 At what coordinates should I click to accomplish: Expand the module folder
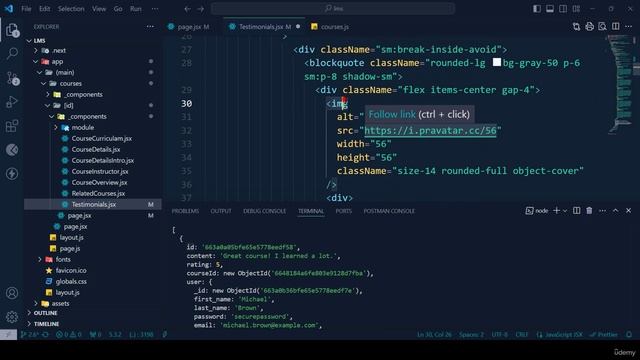(x=56, y=127)
